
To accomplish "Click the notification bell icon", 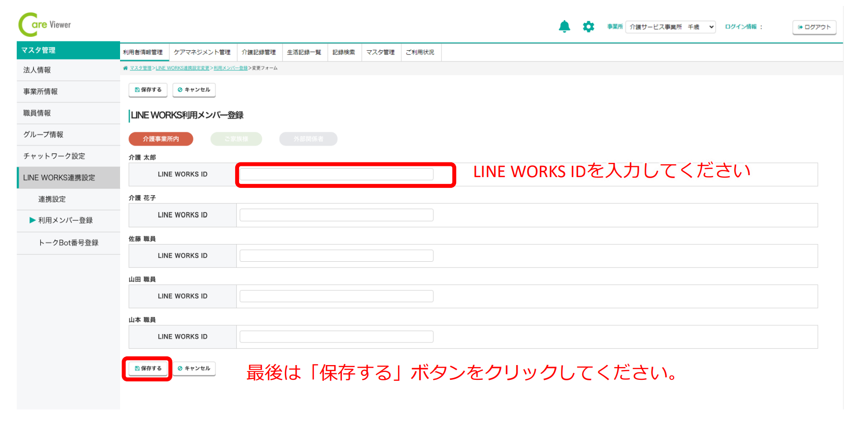I will (x=564, y=27).
